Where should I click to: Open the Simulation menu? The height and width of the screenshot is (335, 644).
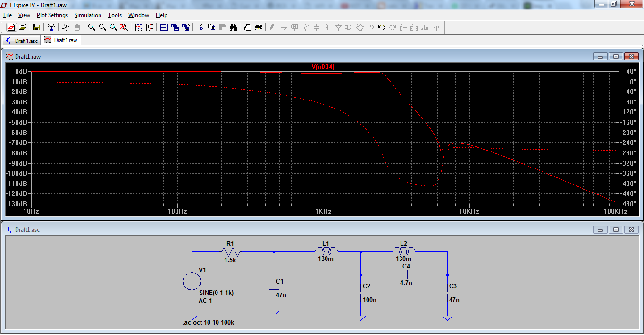(88, 15)
